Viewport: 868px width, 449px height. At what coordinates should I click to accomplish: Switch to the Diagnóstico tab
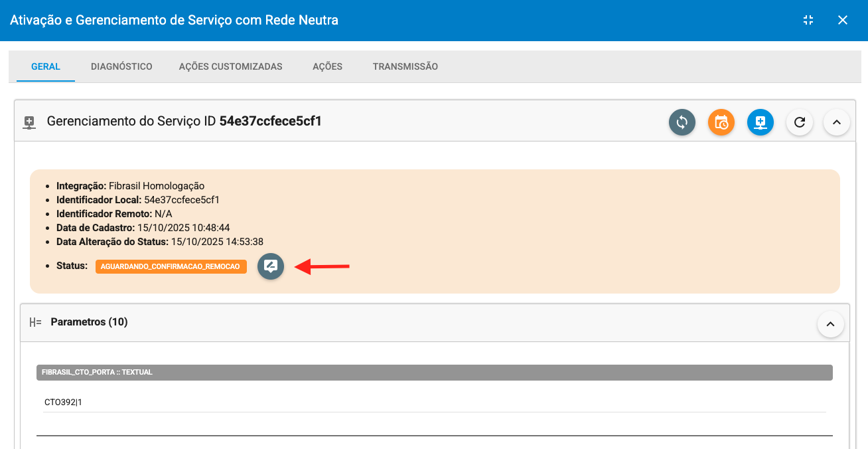121,66
